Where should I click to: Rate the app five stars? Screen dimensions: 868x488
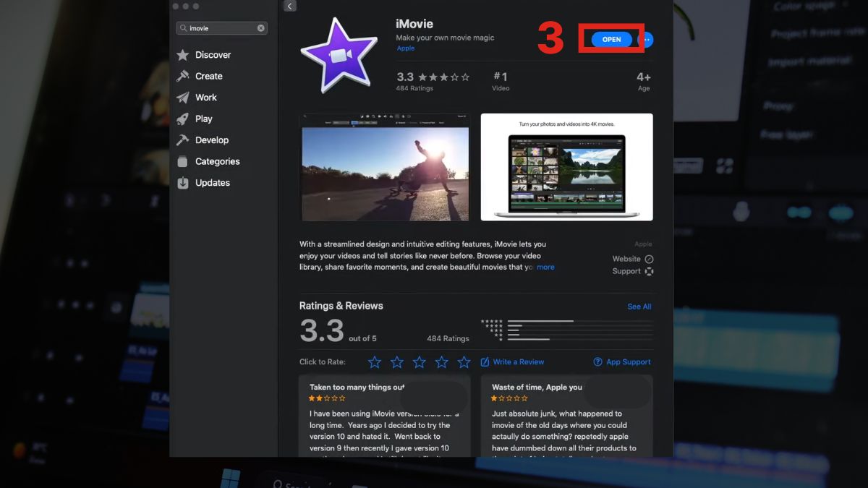[464, 362]
